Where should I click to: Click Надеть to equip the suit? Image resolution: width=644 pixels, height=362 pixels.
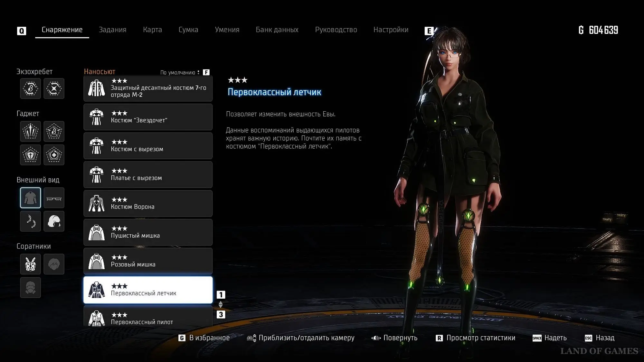click(x=555, y=338)
